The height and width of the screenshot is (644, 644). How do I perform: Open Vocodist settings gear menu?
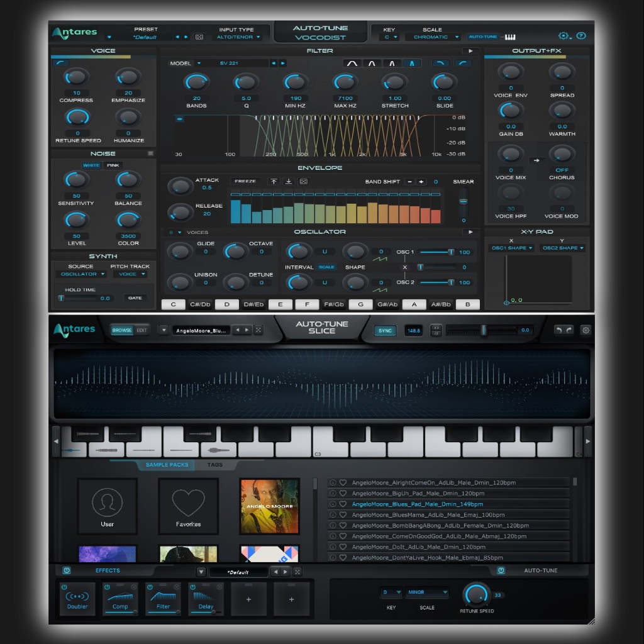coord(563,36)
